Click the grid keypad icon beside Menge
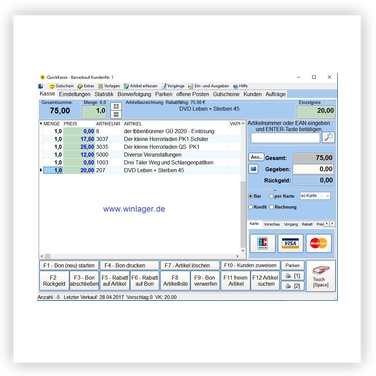 [116, 106]
